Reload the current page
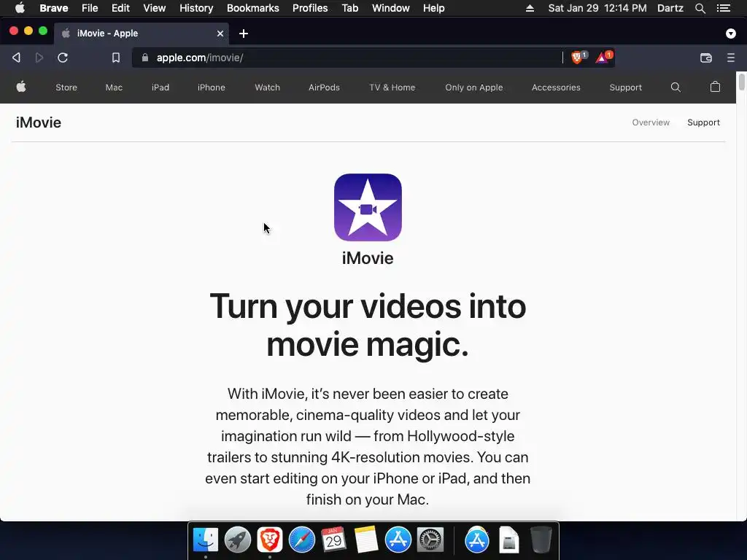 [x=63, y=58]
